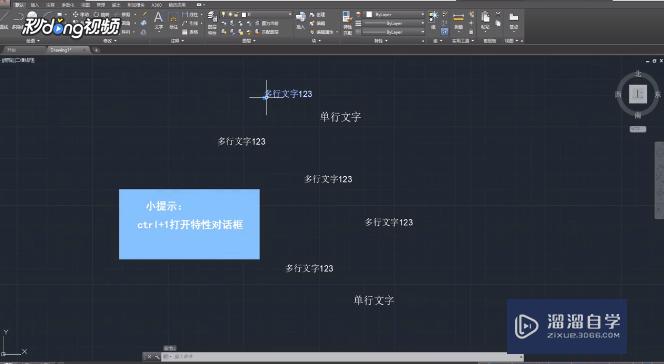
Task: Select the 测量 measure tool
Action: [x=459, y=20]
